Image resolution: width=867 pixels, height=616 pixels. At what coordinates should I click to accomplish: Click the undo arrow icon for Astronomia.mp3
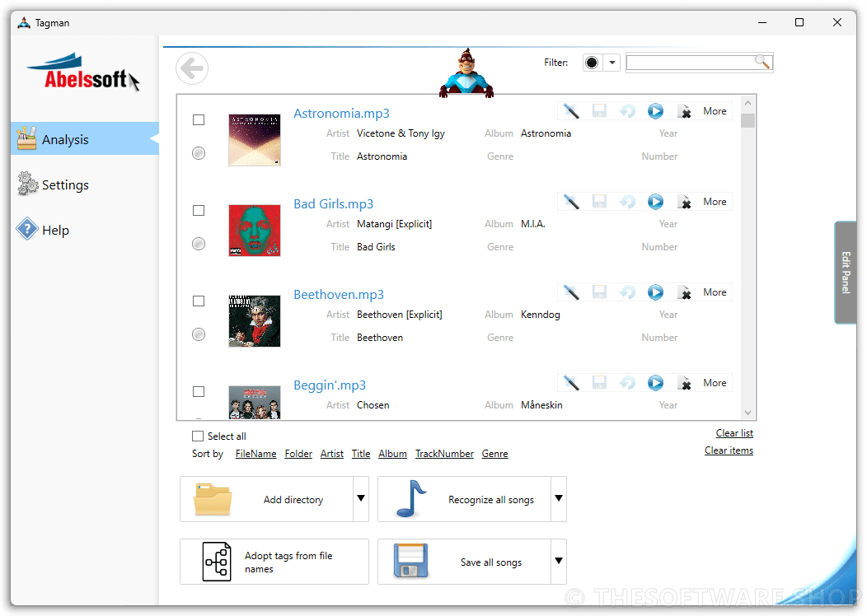tap(627, 111)
